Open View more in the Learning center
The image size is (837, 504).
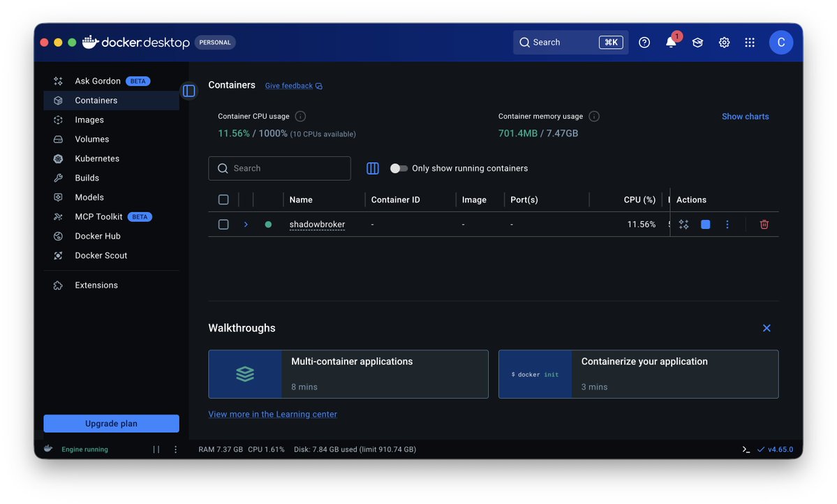click(x=272, y=415)
